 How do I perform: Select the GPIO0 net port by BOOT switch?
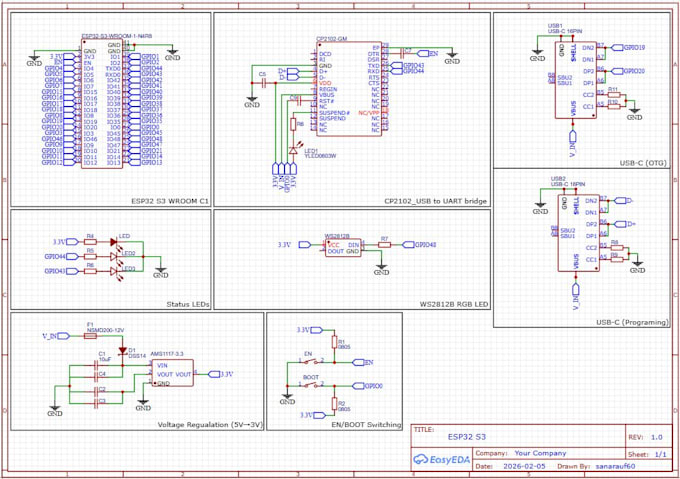click(368, 385)
